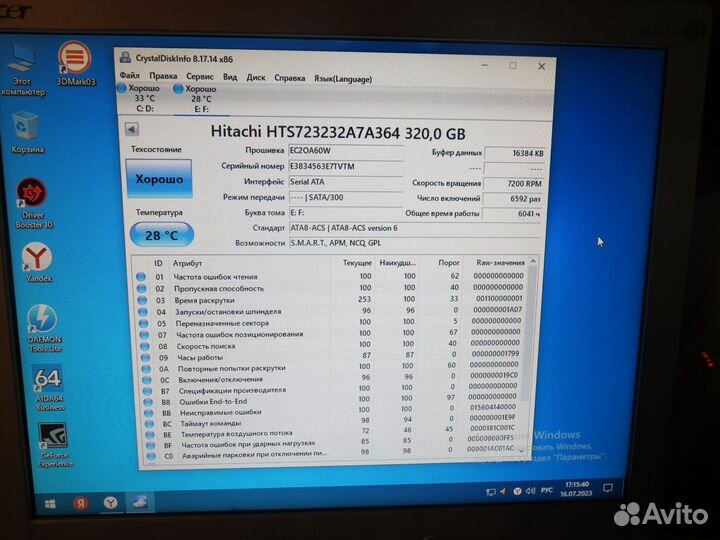Open the Справка menu
This screenshot has width=720, height=540.
290,78
